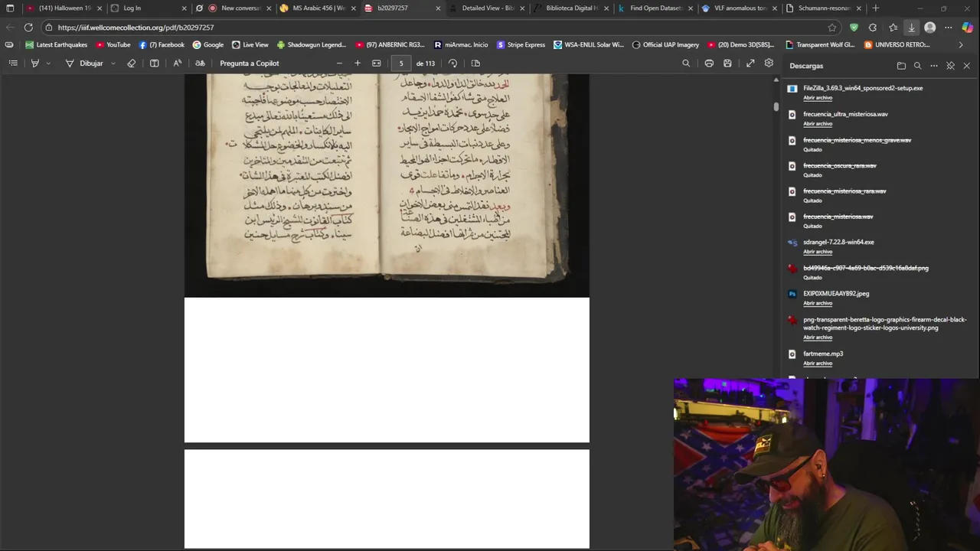This screenshot has height=551, width=980.
Task: Open Latest Earthquakes bookmark
Action: [57, 45]
